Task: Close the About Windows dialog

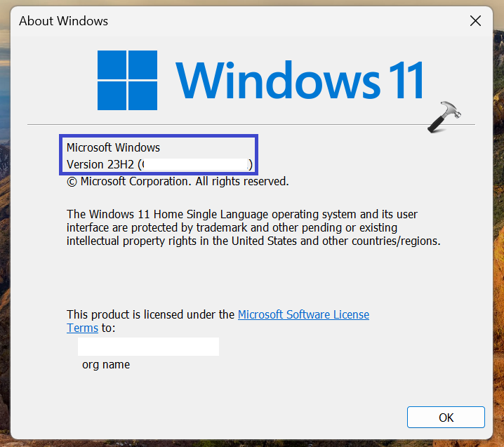Action: pyautogui.click(x=475, y=21)
